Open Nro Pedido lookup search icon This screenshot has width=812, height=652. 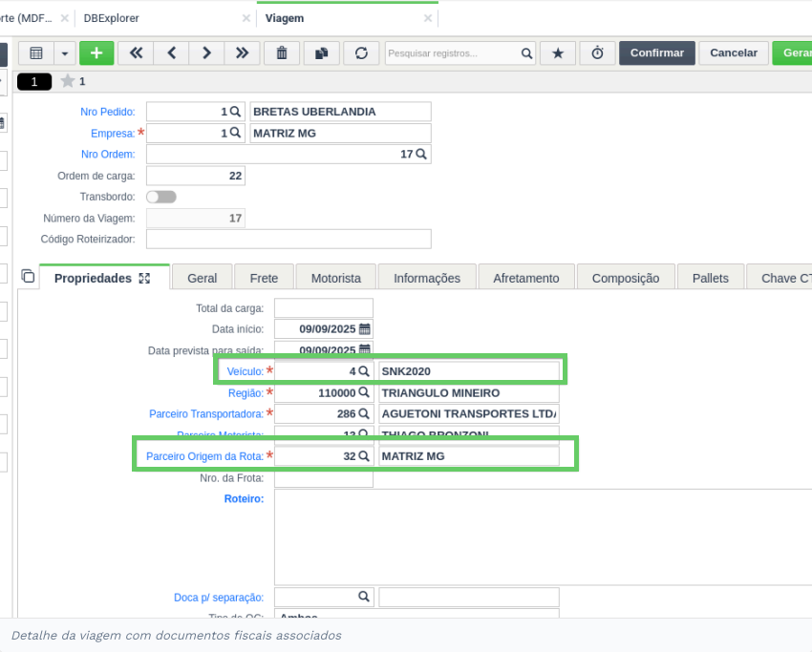click(235, 112)
